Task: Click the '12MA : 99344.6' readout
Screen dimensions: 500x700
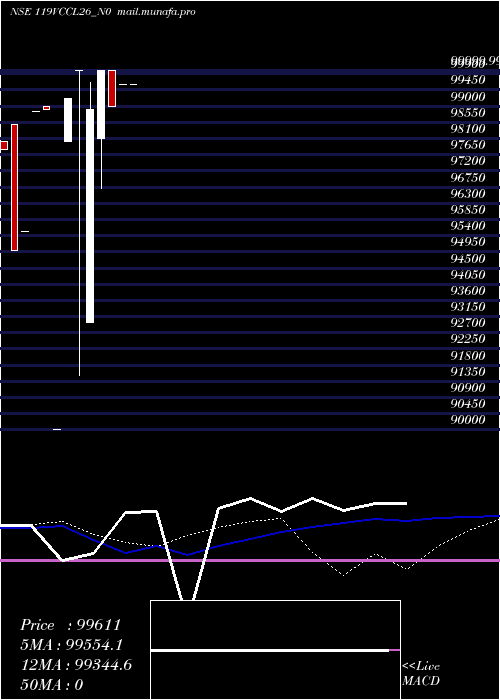Action: (76, 665)
